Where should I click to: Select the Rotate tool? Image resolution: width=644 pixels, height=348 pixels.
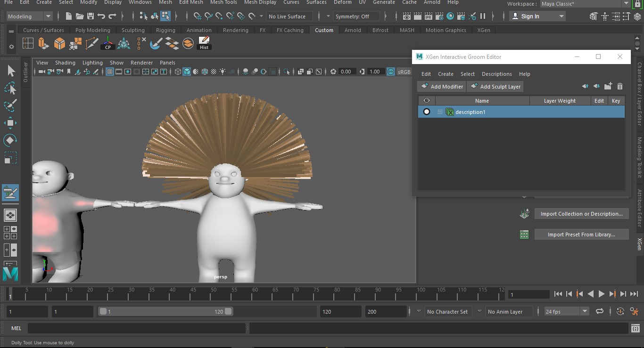point(10,140)
